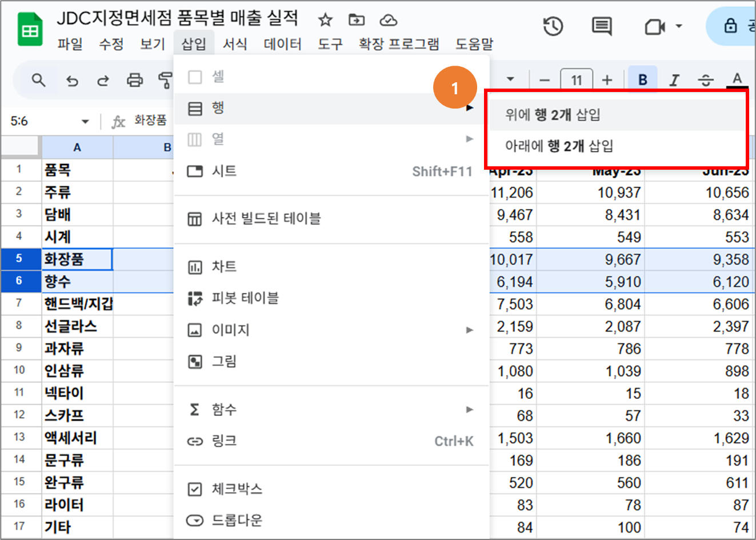Image resolution: width=756 pixels, height=540 pixels.
Task: Open the 데이터 menu
Action: [283, 44]
